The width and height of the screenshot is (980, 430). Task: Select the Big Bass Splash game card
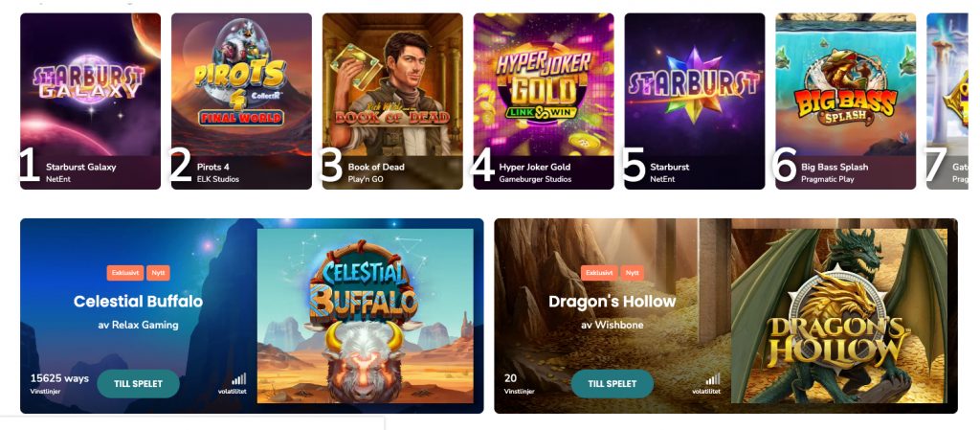(x=846, y=102)
